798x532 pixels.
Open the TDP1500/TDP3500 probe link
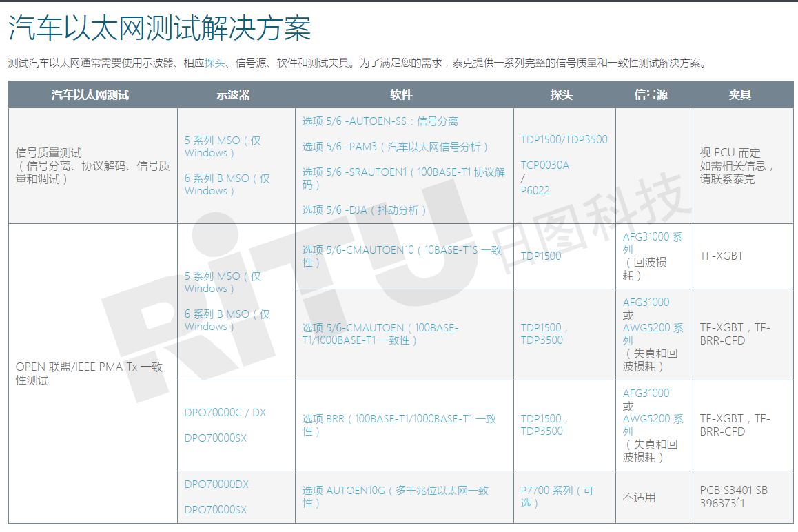pos(564,140)
